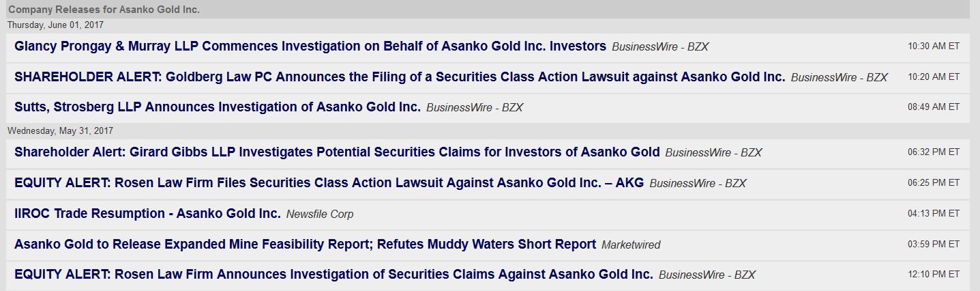Open the Girard Gibbs LLP shareholder alert

(x=337, y=152)
